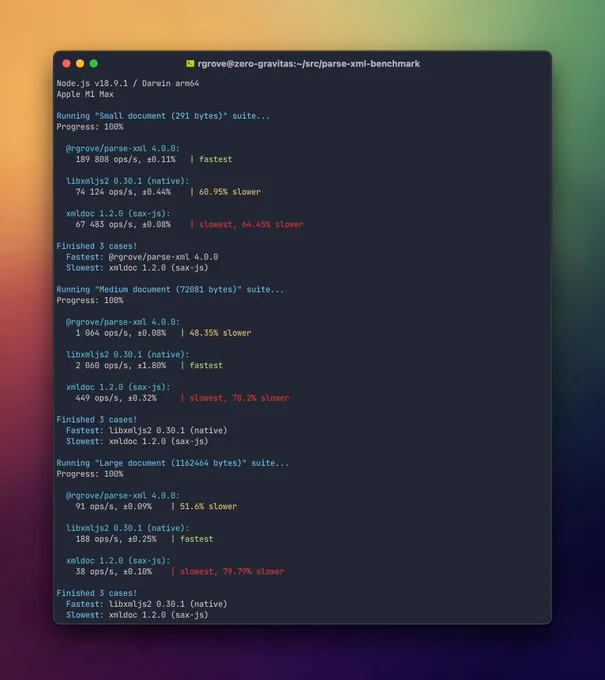Viewport: 605px width, 680px height.
Task: Click the '67 483 ops/s, ±0.08%' result
Action: click(123, 224)
